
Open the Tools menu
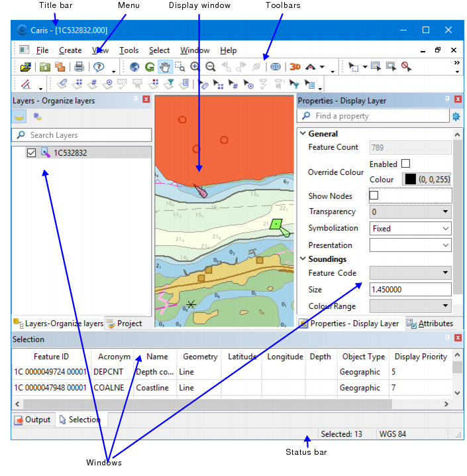[129, 50]
